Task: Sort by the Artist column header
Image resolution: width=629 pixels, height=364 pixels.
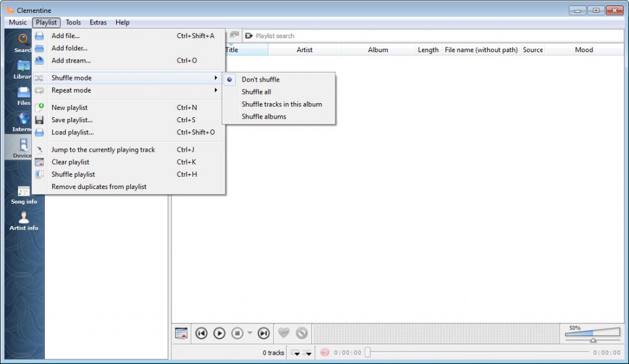Action: (x=305, y=50)
